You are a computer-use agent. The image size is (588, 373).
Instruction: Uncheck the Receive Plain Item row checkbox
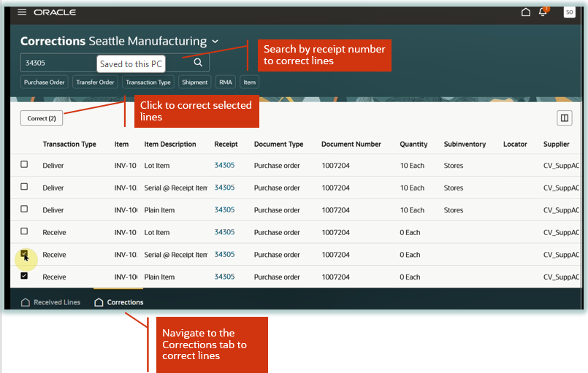point(24,276)
